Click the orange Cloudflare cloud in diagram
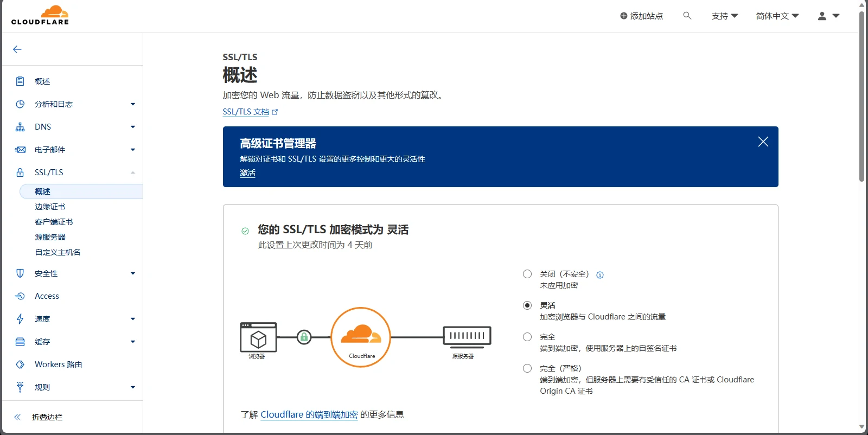This screenshot has height=435, width=868. [x=361, y=334]
